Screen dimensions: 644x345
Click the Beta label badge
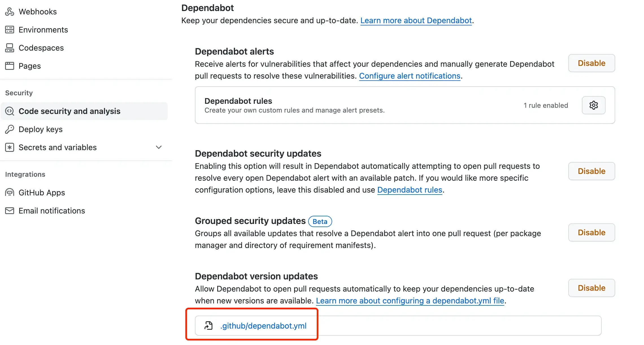(x=320, y=221)
